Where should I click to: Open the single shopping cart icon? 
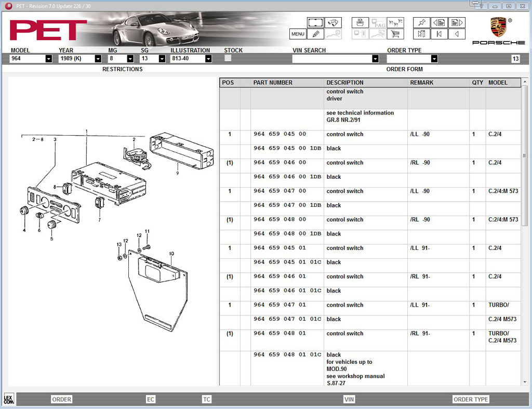click(395, 34)
